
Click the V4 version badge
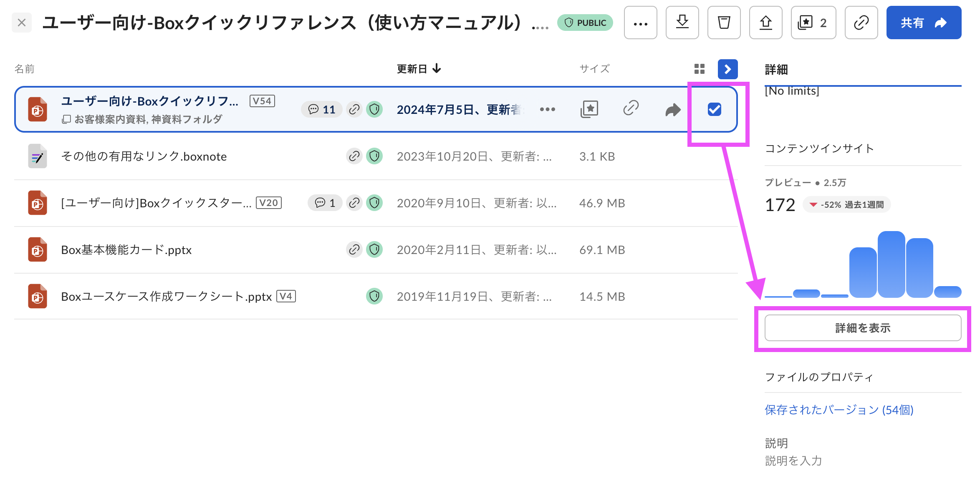coord(286,296)
